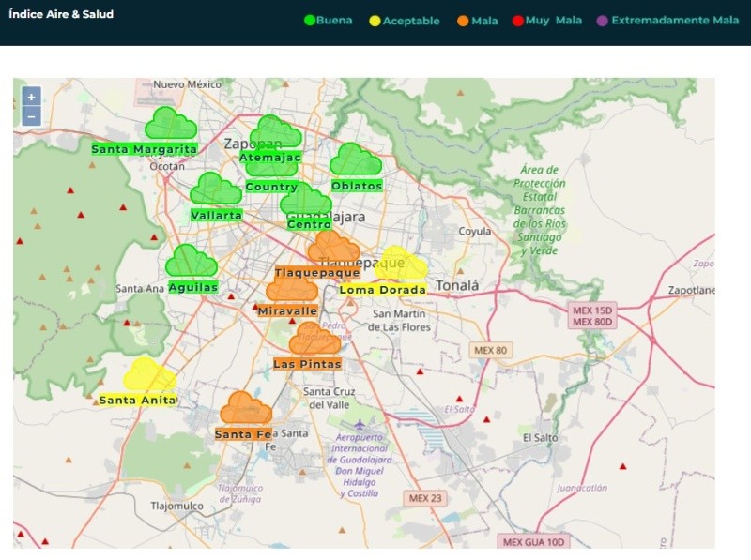Click the Country station name label

click(271, 187)
